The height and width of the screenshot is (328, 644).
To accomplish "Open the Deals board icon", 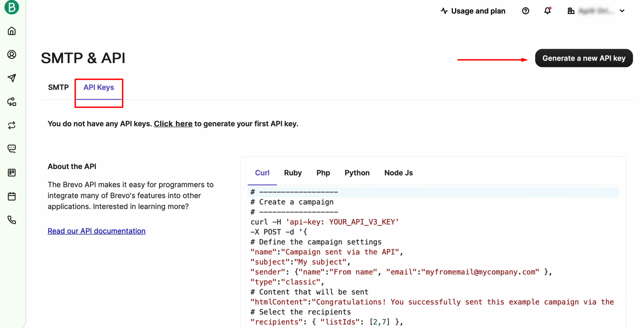I will pos(12,173).
